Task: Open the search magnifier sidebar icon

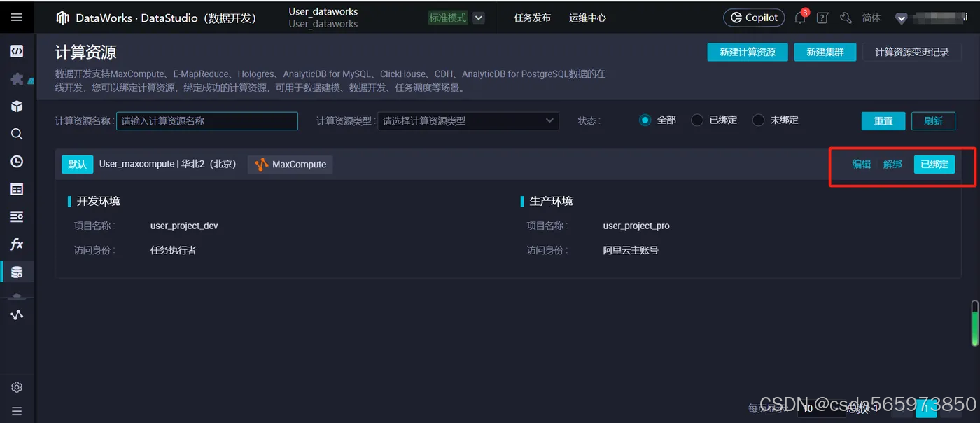Action: click(17, 134)
